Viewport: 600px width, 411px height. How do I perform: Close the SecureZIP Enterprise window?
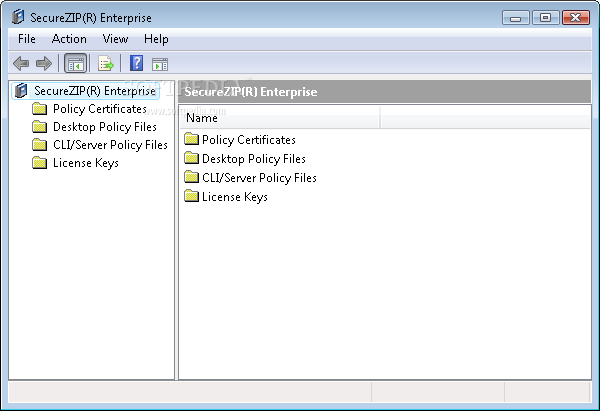pyautogui.click(x=576, y=18)
